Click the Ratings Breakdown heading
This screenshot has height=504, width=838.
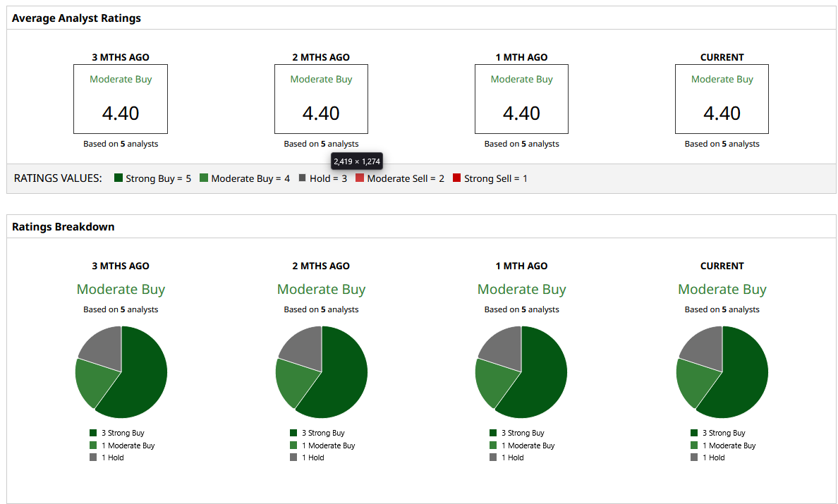coord(63,227)
